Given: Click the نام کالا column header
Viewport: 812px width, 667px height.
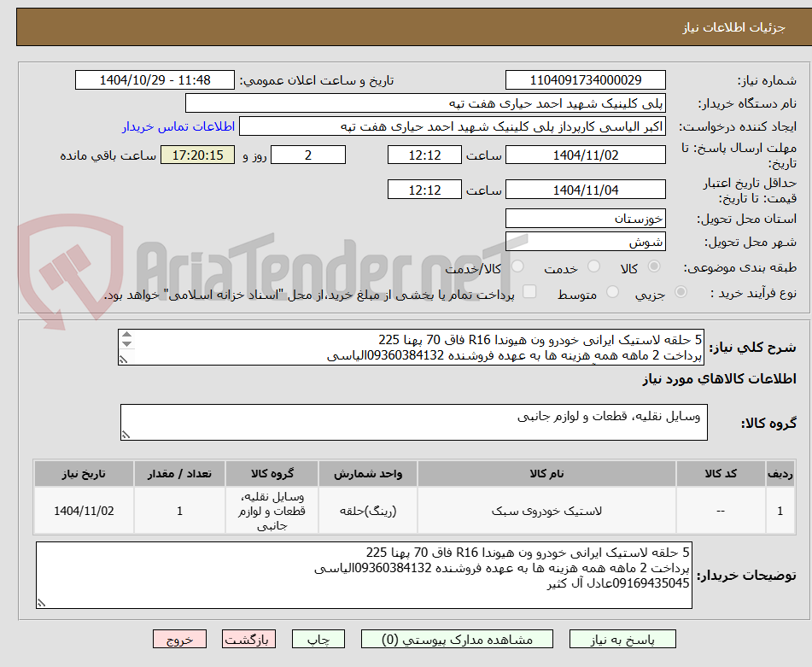Looking at the screenshot, I should point(546,474).
